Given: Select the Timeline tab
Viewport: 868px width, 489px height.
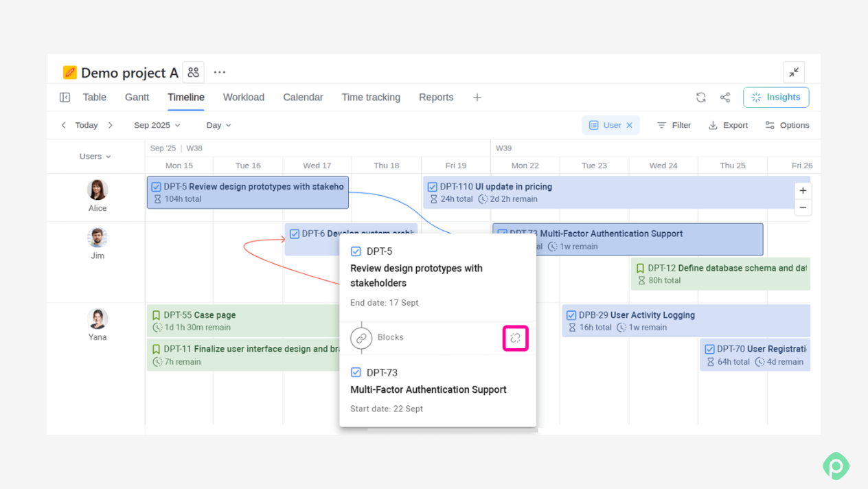Looking at the screenshot, I should coord(186,98).
